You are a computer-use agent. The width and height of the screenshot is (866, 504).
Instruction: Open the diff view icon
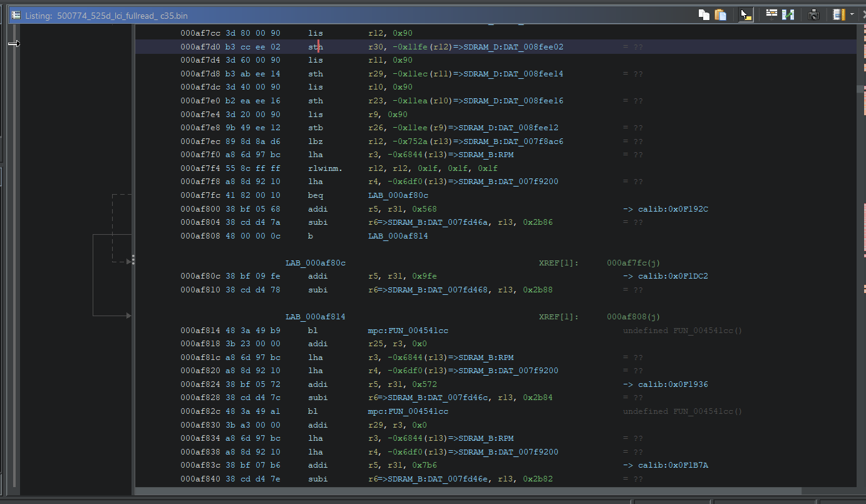pyautogui.click(x=788, y=15)
